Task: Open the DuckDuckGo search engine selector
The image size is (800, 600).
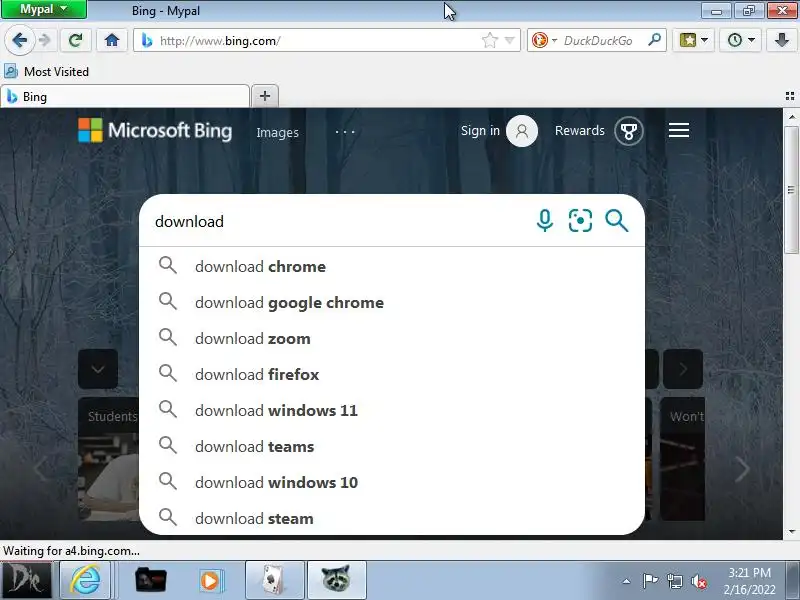Action: coord(543,40)
